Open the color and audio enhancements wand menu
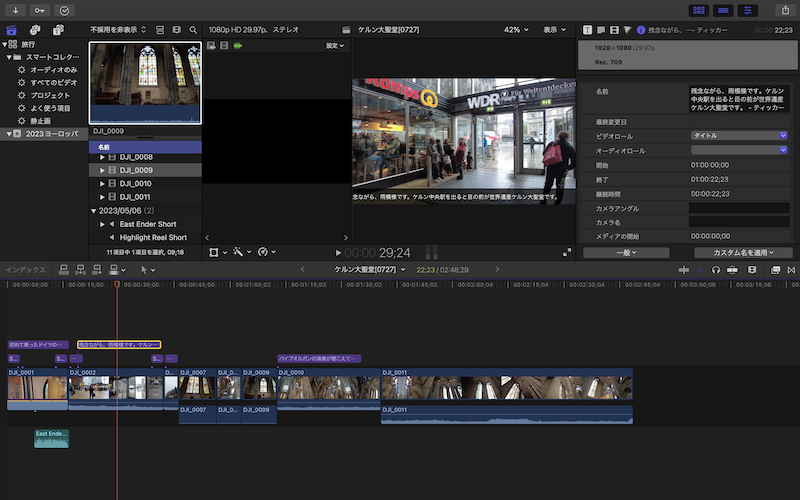800x500 pixels. coord(242,252)
